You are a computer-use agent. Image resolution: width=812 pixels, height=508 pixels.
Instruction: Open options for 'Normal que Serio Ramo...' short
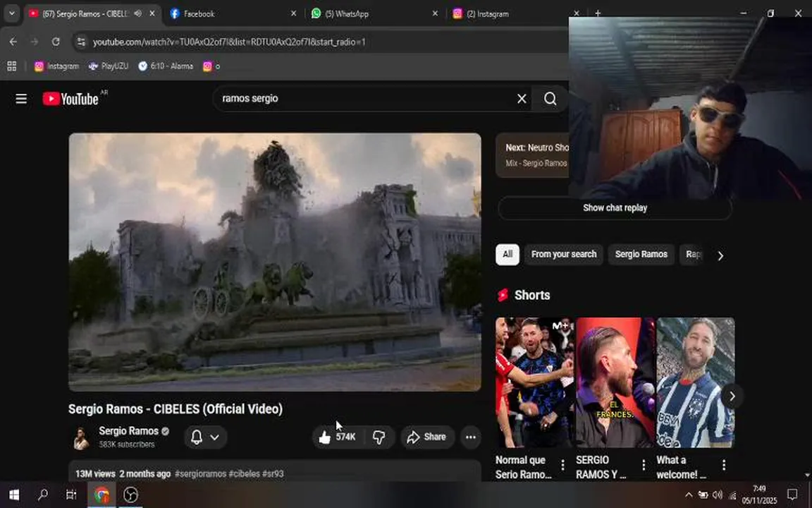click(x=563, y=465)
